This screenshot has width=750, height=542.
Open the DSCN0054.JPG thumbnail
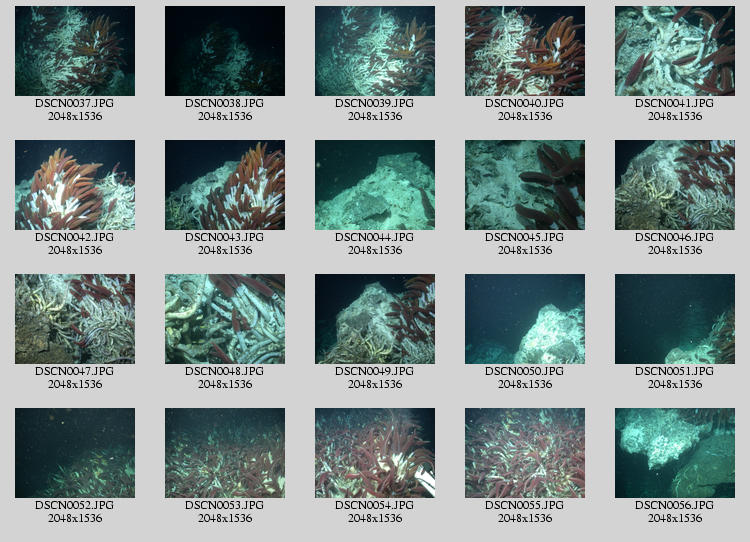pyautogui.click(x=375, y=453)
